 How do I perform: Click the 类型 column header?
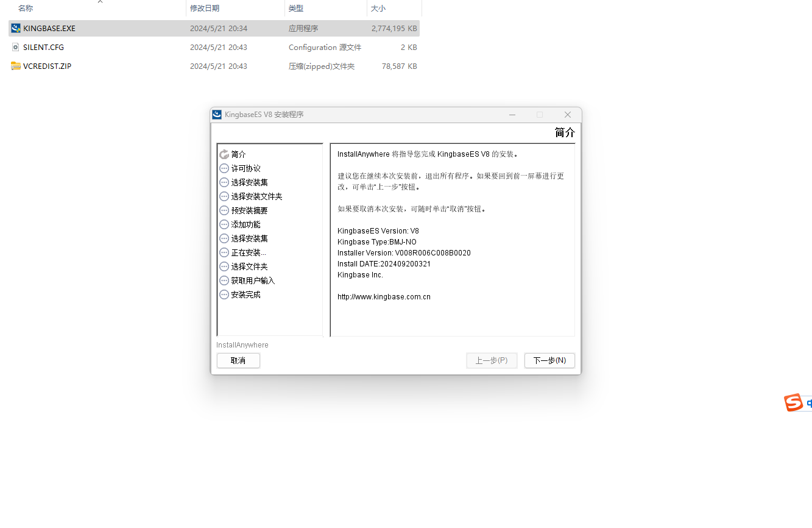click(296, 9)
